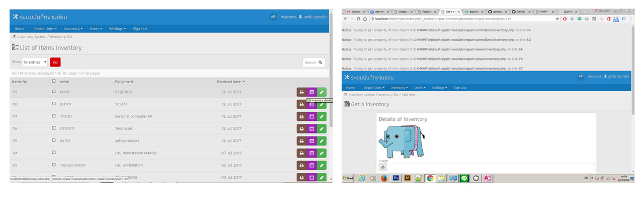Open Photoshop from the taskbar
This screenshot has height=201, width=644.
[395, 178]
